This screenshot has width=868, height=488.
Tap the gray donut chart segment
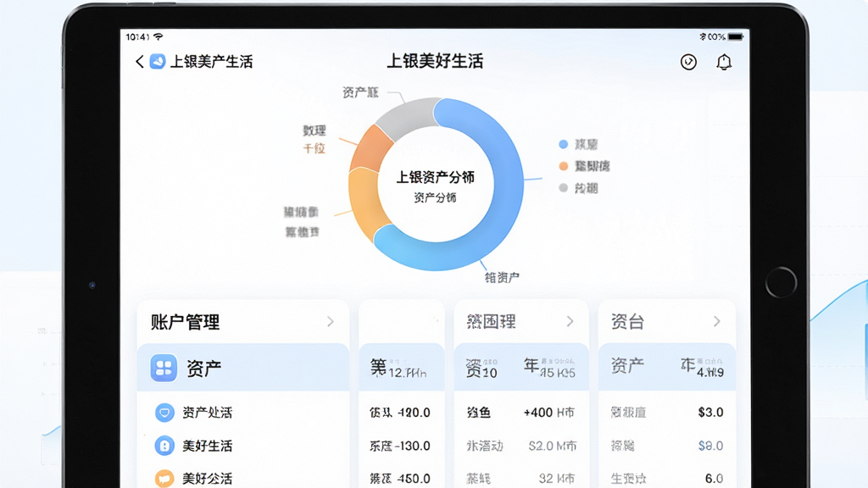point(407,118)
